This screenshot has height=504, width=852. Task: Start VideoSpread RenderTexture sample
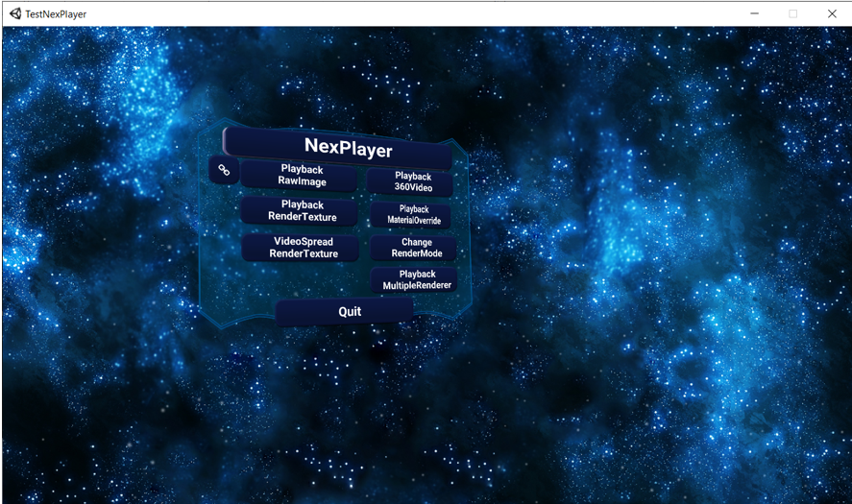(x=301, y=248)
